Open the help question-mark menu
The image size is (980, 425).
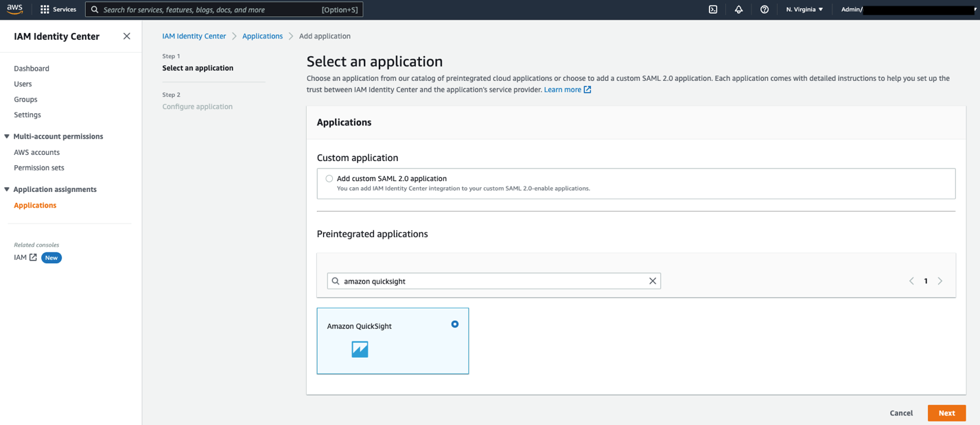click(764, 10)
